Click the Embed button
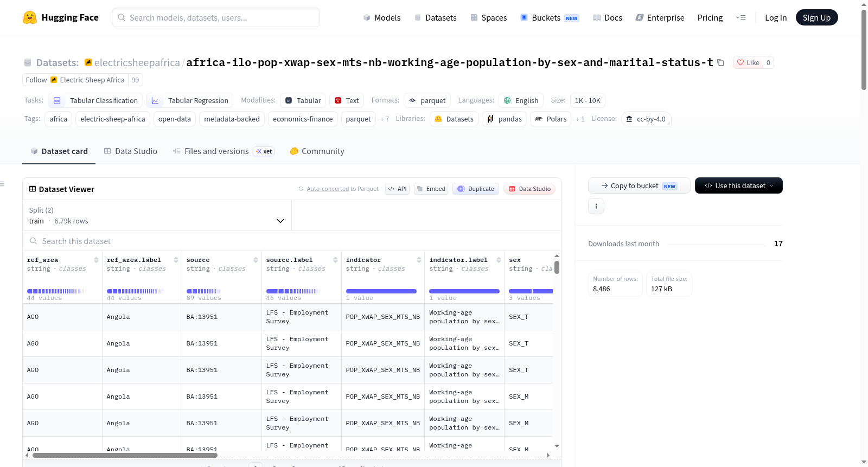Screen dimensions: 868x467 431,189
